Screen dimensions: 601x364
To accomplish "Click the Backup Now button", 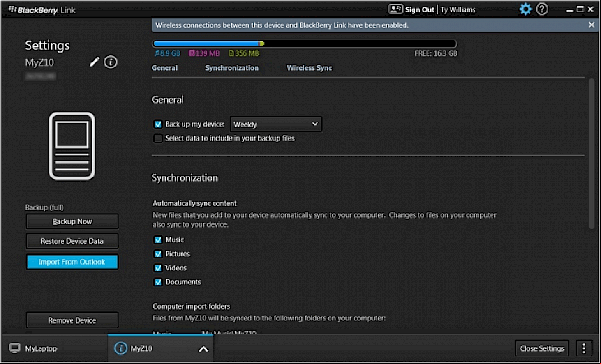I will click(x=72, y=222).
